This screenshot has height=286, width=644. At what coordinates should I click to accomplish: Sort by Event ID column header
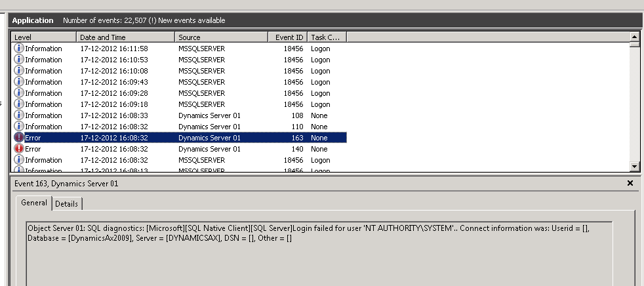tap(288, 37)
